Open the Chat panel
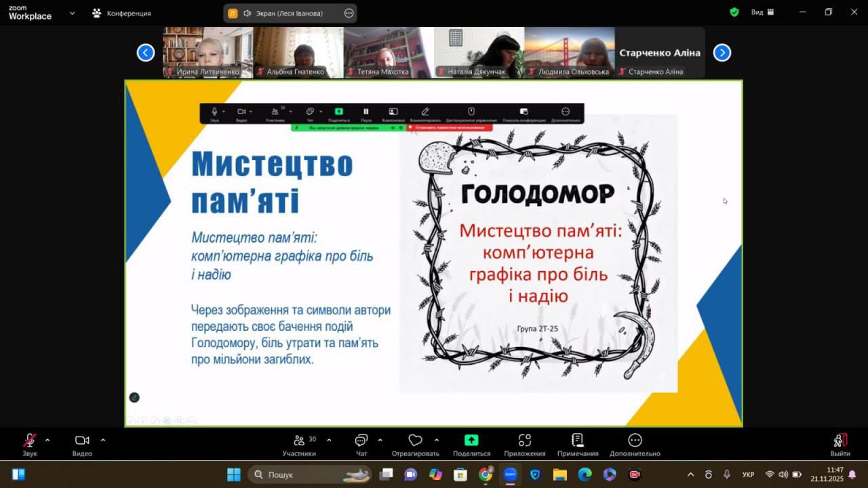The height and width of the screenshot is (488, 868). pyautogui.click(x=361, y=444)
